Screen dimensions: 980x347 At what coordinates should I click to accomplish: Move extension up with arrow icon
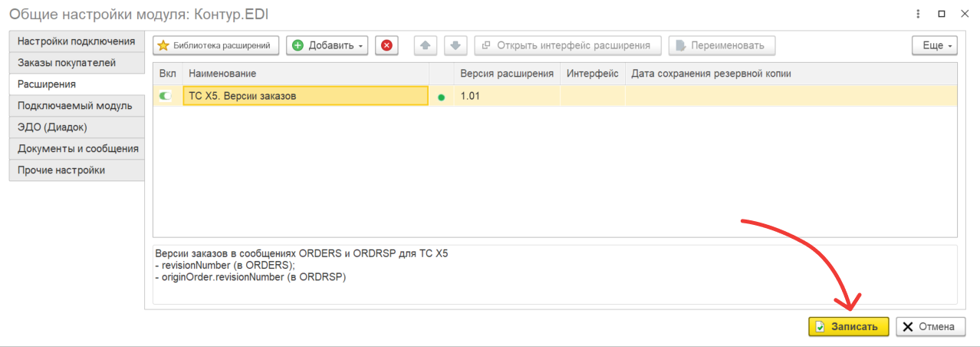(x=426, y=45)
